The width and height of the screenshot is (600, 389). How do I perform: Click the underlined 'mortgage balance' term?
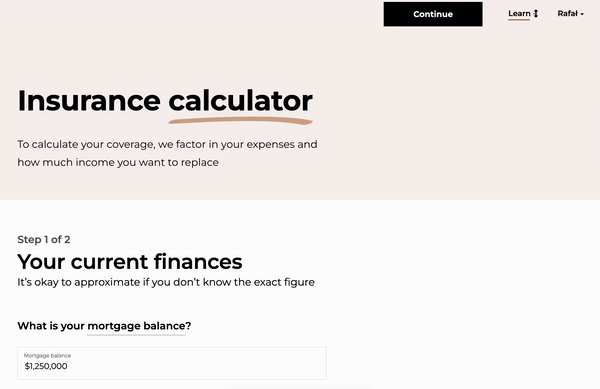point(136,326)
